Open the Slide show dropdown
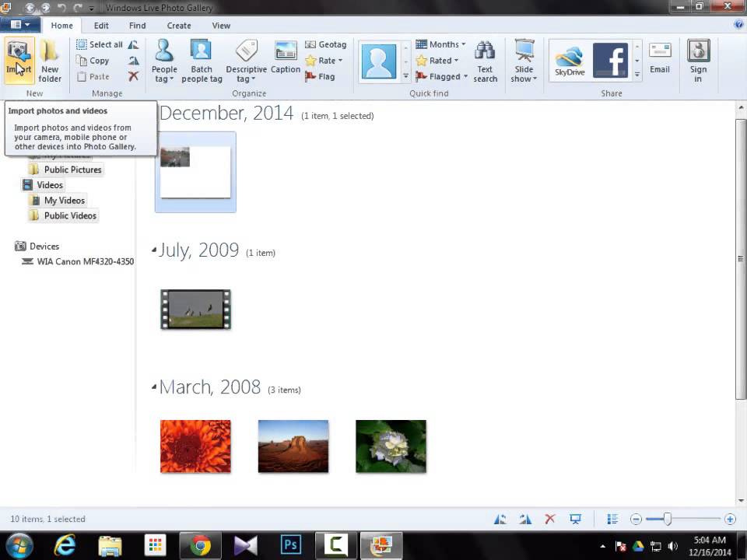This screenshot has height=560, width=747. [524, 61]
